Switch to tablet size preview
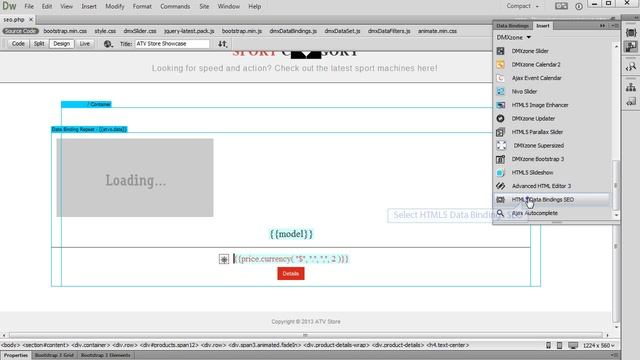Screen dimensions: 640x360 click(x=560, y=345)
